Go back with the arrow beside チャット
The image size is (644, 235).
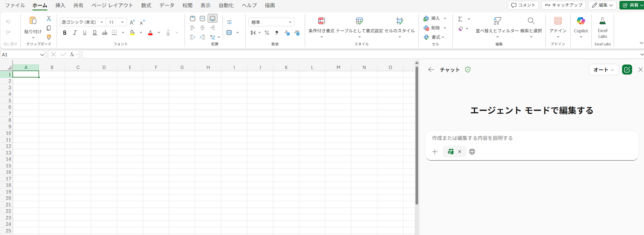[x=431, y=70]
